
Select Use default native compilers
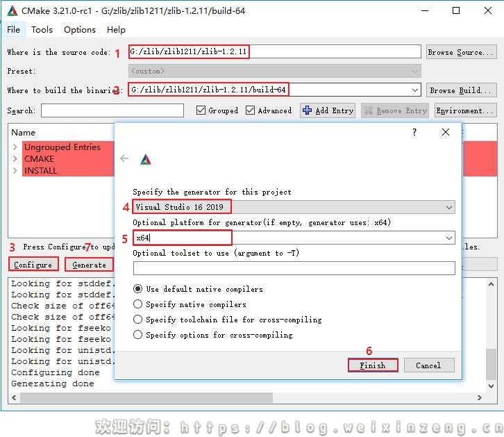pos(137,289)
